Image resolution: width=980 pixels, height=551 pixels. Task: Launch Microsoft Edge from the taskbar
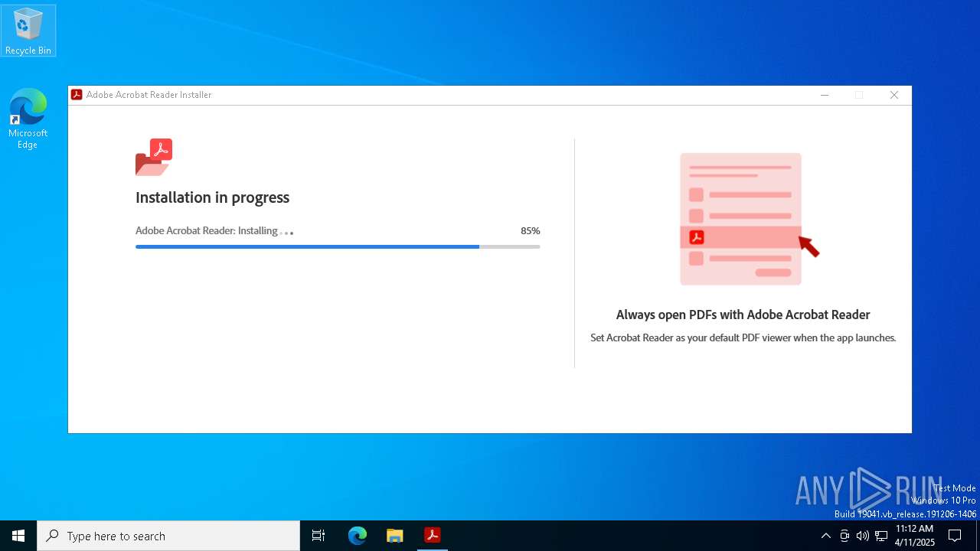pos(358,536)
